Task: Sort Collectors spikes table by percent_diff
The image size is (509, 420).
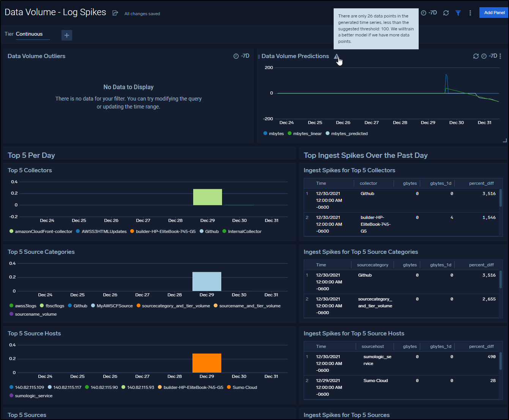Action: coord(481,183)
